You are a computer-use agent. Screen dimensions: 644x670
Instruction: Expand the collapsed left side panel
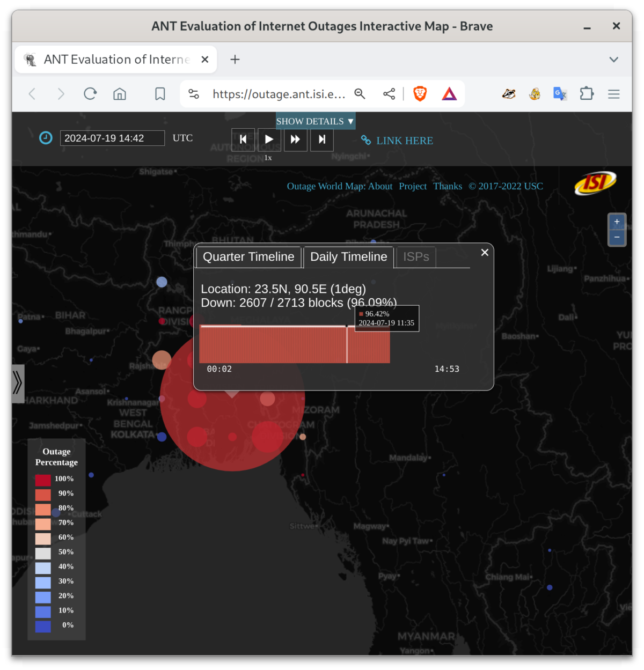click(x=18, y=384)
